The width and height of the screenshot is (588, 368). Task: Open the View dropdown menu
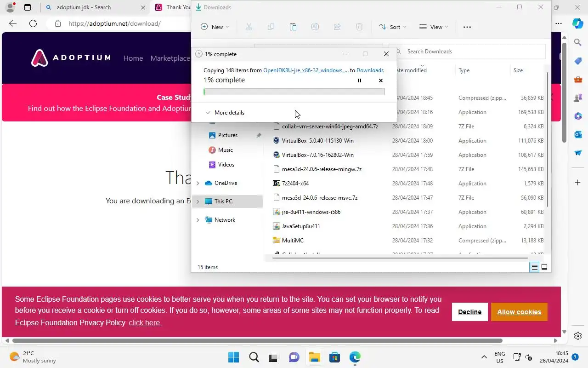[x=433, y=27]
